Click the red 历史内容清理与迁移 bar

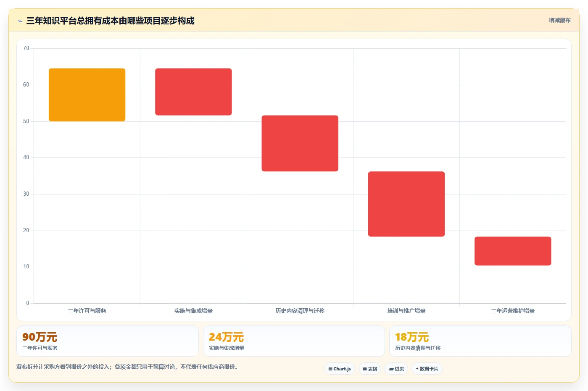point(300,143)
